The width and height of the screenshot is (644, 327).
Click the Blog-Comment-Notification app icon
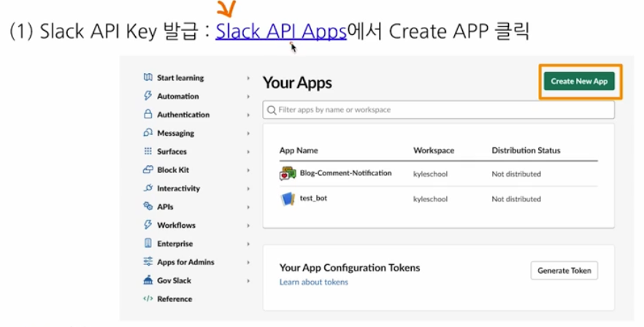coord(288,174)
